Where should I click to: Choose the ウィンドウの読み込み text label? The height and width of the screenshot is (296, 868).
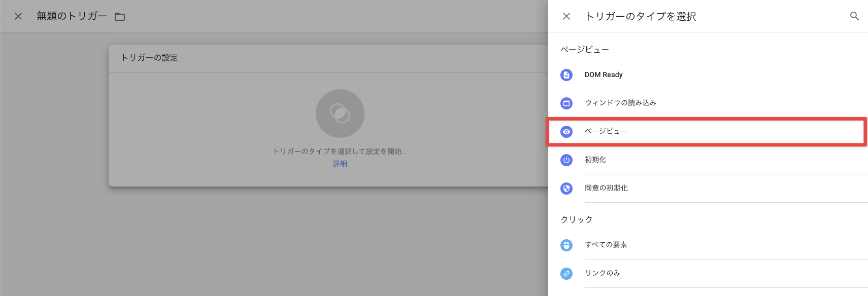[x=620, y=103]
